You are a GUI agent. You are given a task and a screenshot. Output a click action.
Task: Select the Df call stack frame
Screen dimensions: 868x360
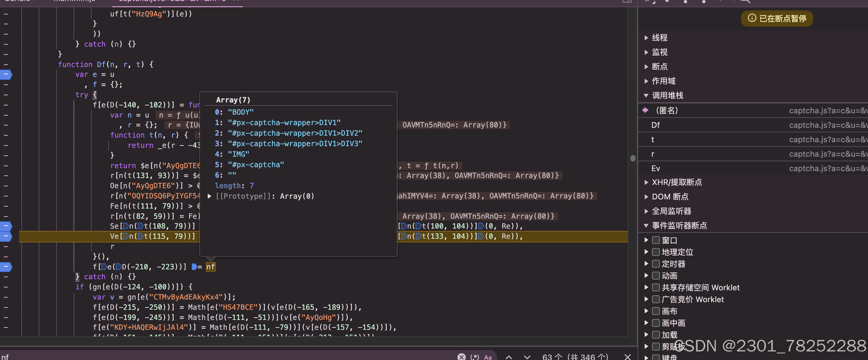(655, 125)
